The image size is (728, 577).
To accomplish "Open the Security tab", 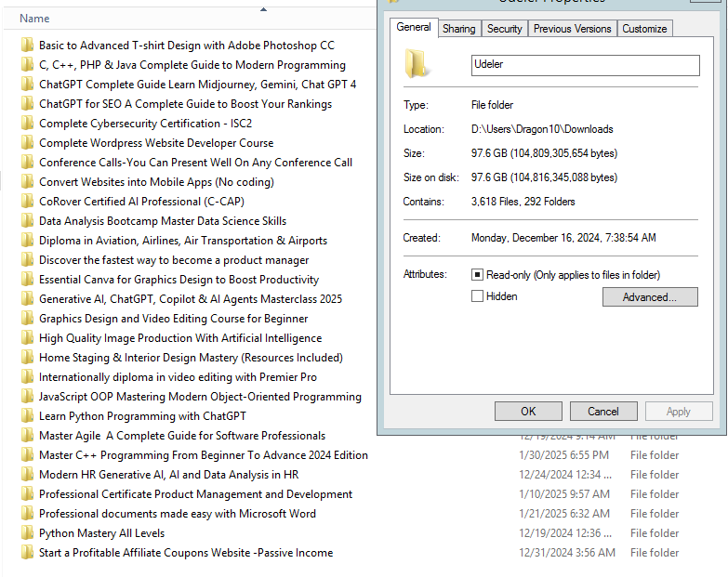I will coord(504,29).
